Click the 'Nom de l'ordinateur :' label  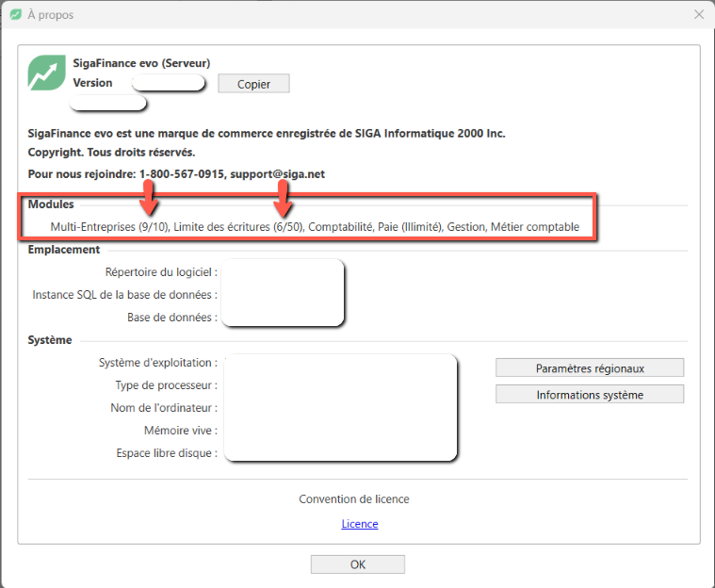[164, 407]
